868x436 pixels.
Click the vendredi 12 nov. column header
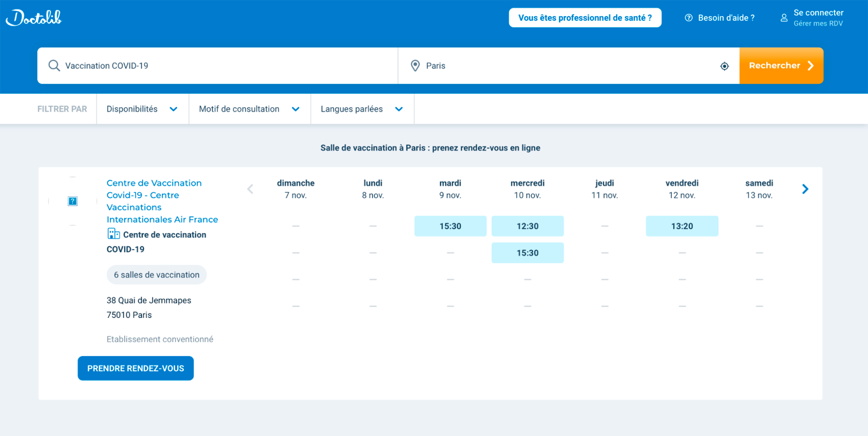[682, 189]
